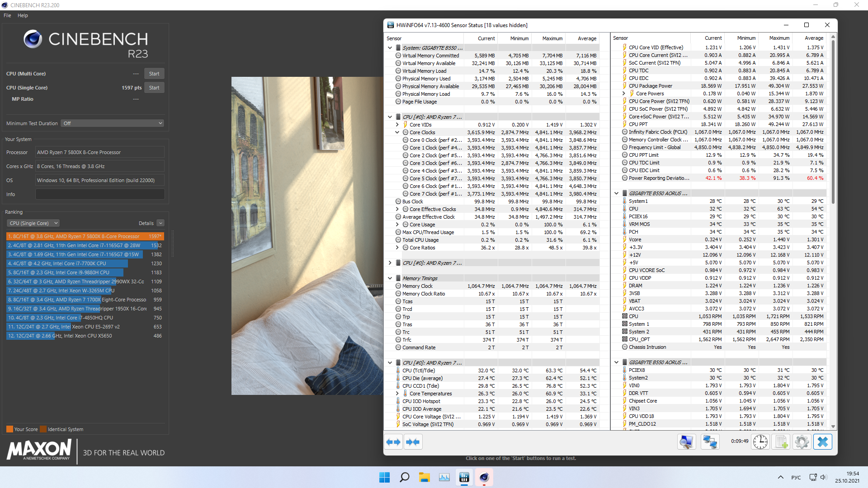The image size is (868, 488).
Task: Click the network remote monitoring icon
Action: click(x=710, y=441)
